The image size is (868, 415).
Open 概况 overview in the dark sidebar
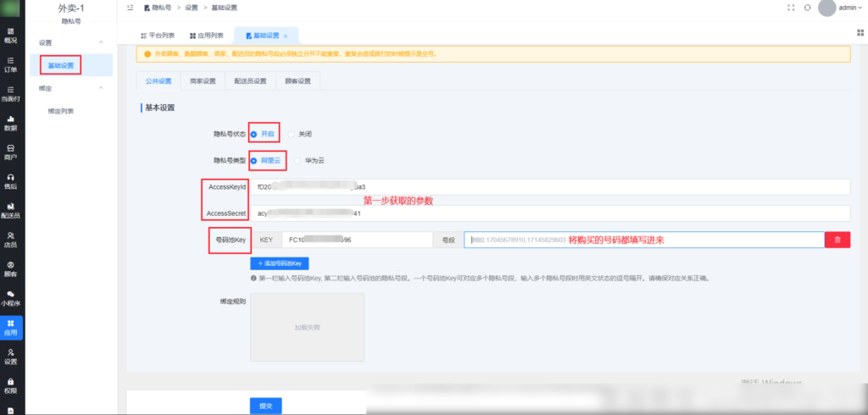pyautogui.click(x=11, y=36)
